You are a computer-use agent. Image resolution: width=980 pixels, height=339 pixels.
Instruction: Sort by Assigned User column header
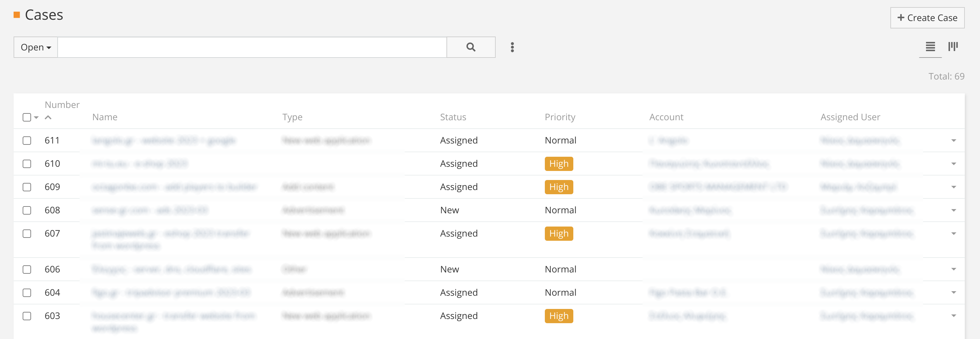pos(850,117)
